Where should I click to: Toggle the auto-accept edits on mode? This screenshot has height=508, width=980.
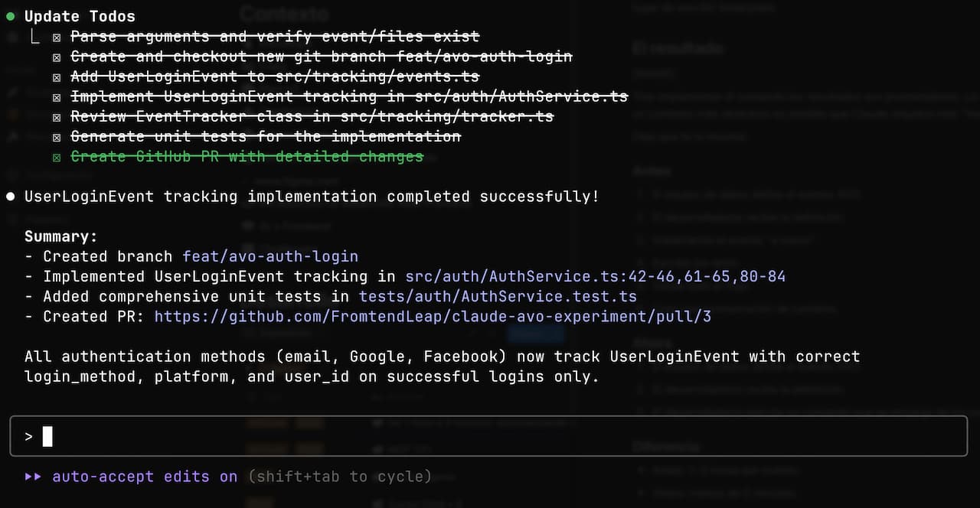(145, 477)
